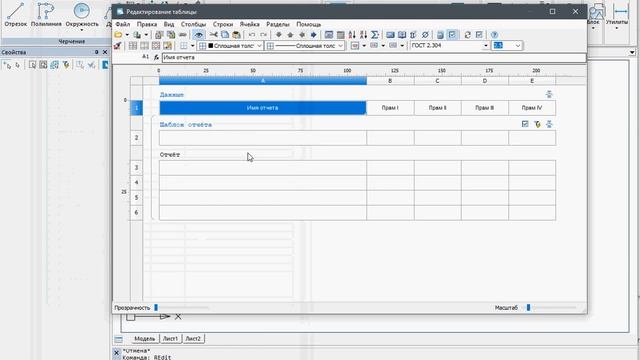This screenshot has width=640, height=360.
Task: Open the Помощь menu
Action: pos(309,24)
